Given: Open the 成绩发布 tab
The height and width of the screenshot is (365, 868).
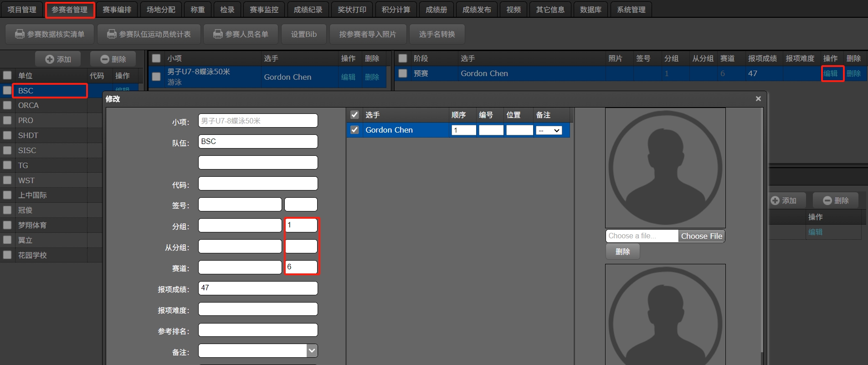Looking at the screenshot, I should tap(477, 10).
